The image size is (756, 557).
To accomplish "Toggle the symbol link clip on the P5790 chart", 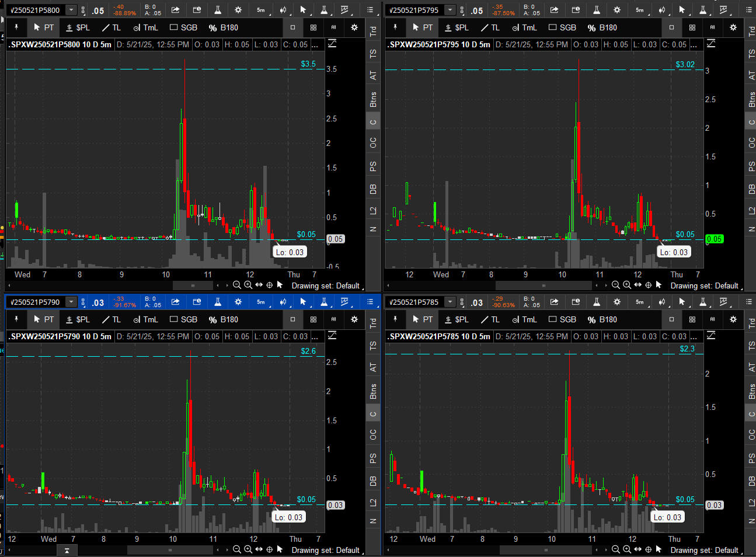I will point(83,302).
